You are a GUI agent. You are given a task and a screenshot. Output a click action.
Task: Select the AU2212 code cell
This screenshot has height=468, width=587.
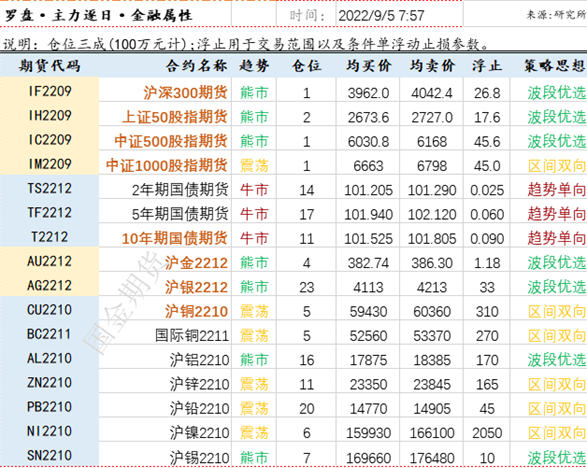pos(49,261)
